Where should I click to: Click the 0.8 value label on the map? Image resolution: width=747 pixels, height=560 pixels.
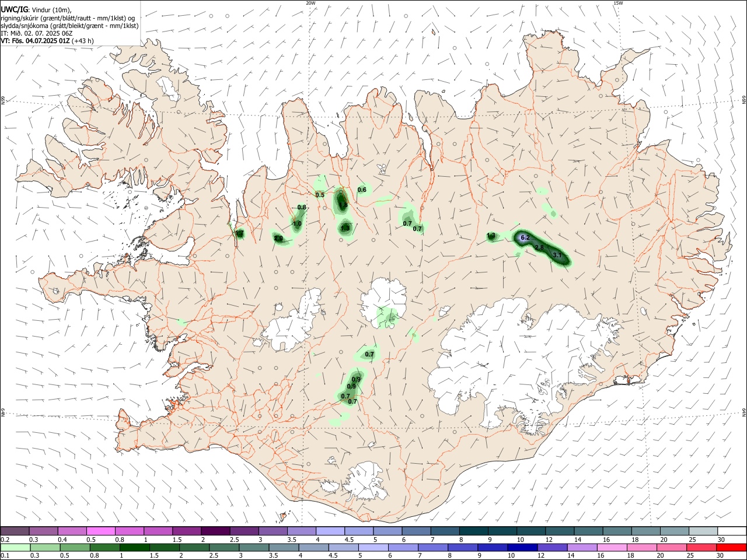tap(302, 207)
